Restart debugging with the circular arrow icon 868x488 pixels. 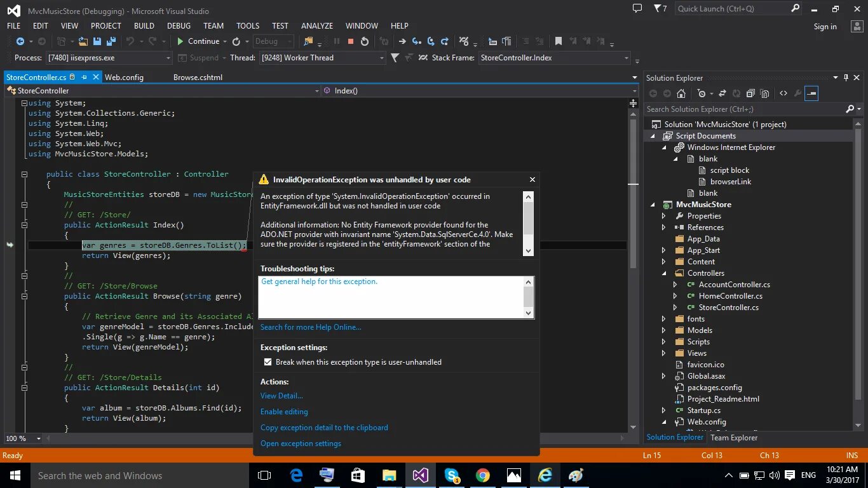click(365, 41)
